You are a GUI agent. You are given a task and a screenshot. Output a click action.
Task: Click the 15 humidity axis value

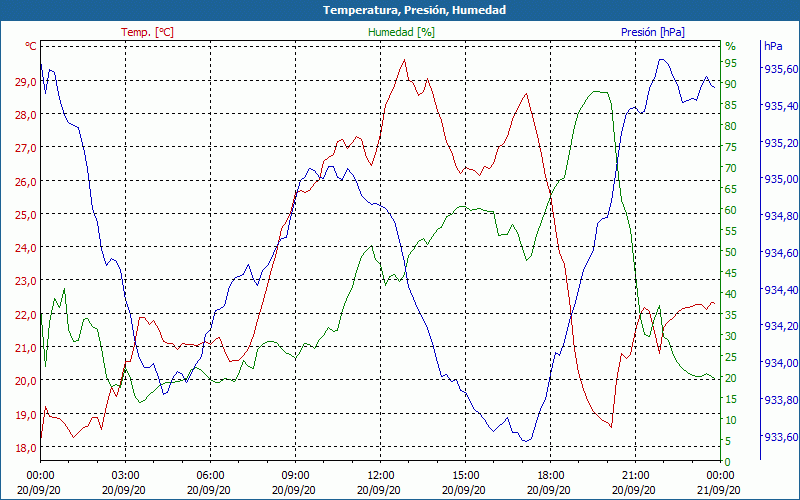(731, 399)
